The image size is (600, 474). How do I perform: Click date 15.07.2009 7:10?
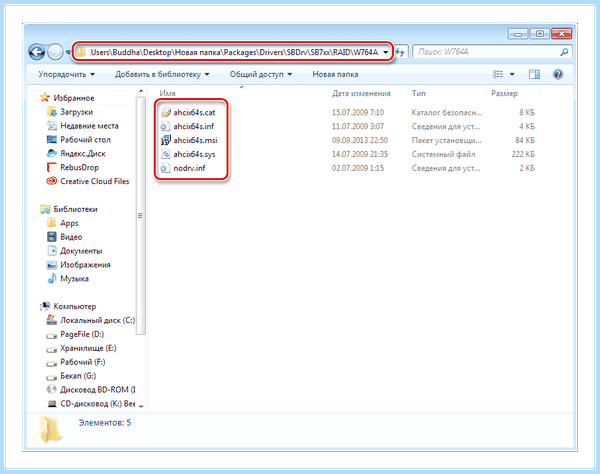click(x=358, y=112)
